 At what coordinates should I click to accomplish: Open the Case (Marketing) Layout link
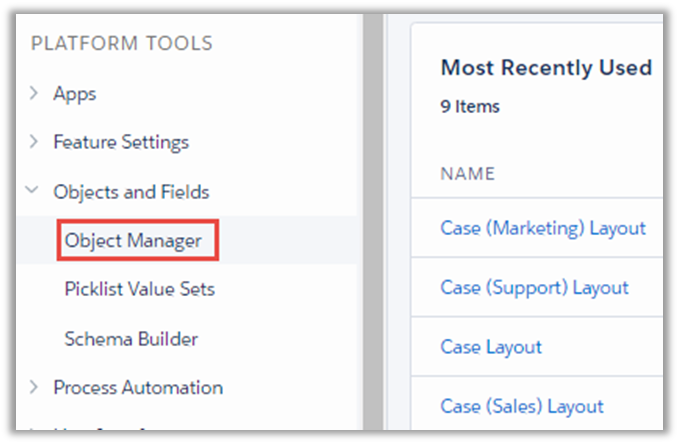point(543,228)
